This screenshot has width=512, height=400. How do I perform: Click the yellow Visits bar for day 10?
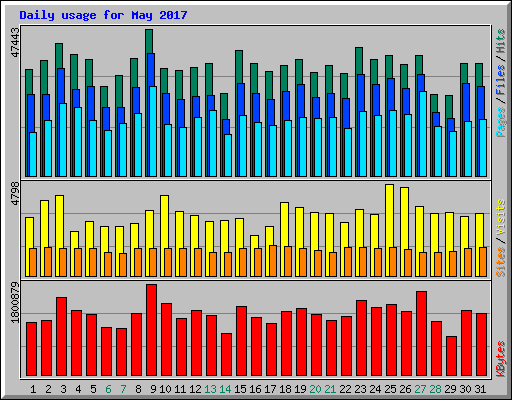pyautogui.click(x=164, y=236)
